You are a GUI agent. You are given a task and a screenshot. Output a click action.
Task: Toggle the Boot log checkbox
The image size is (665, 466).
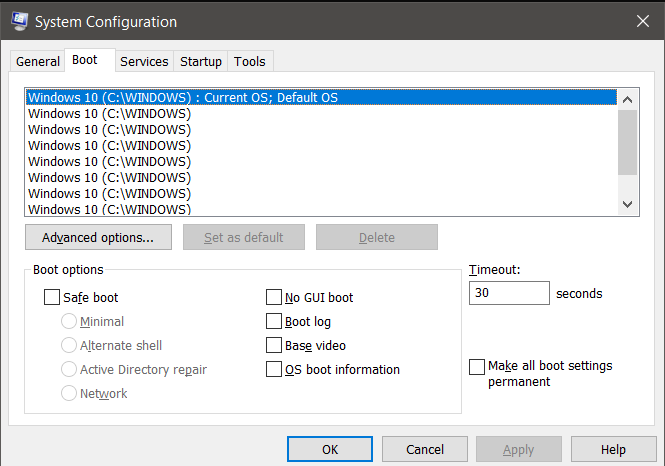pyautogui.click(x=274, y=321)
